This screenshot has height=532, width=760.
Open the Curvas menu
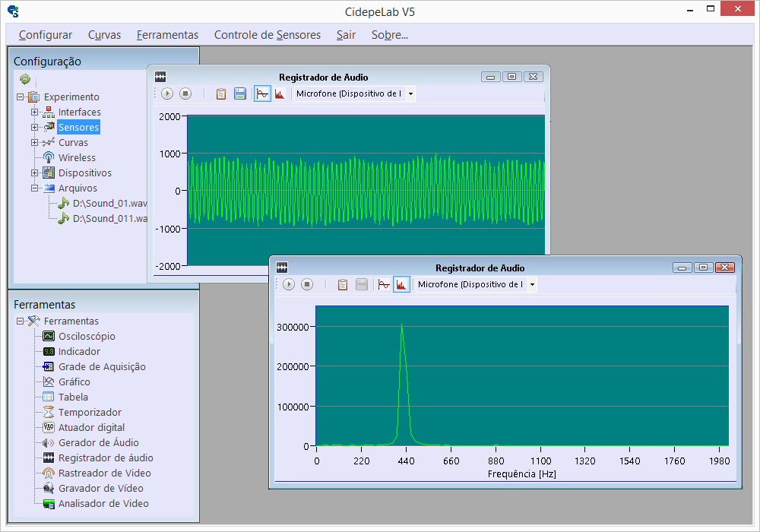tap(104, 35)
